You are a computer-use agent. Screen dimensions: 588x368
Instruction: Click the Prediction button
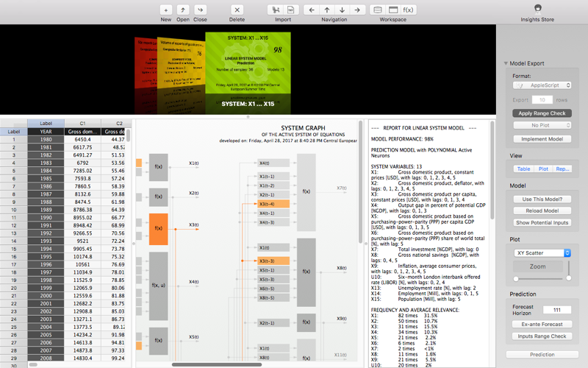point(542,355)
